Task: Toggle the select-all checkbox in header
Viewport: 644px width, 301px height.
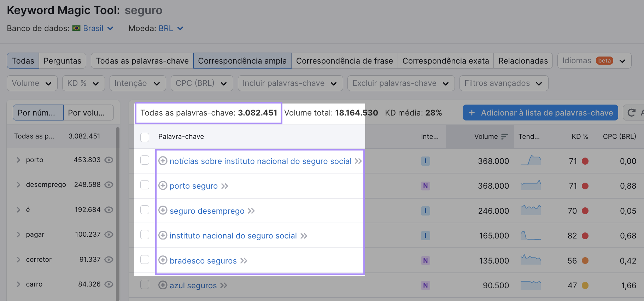Action: 145,137
